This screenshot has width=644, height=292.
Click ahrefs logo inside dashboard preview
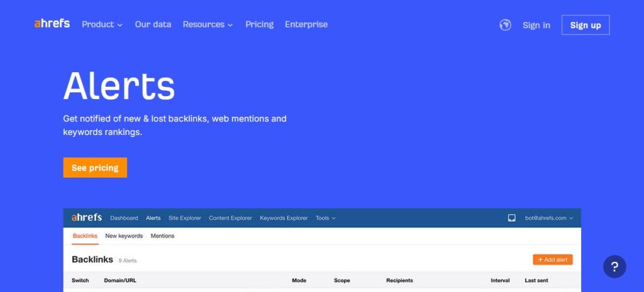tap(87, 217)
